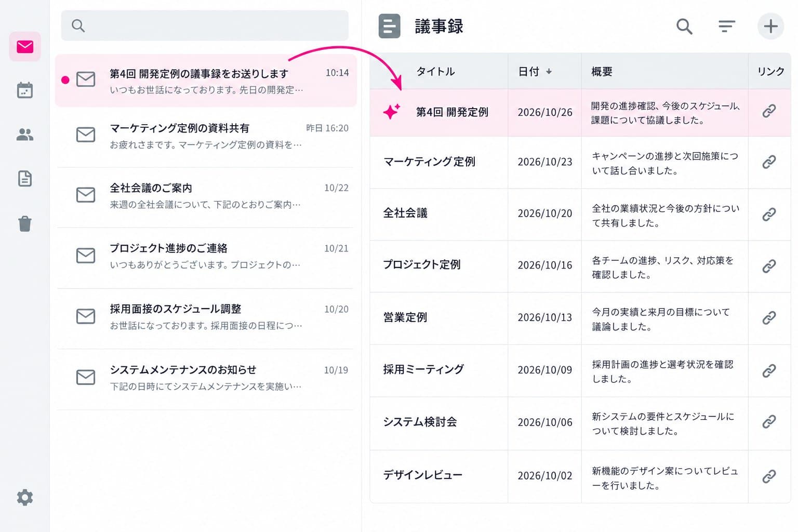Select the 全社会議 title cell in table
Viewport: 798px width, 532px height.
point(439,214)
